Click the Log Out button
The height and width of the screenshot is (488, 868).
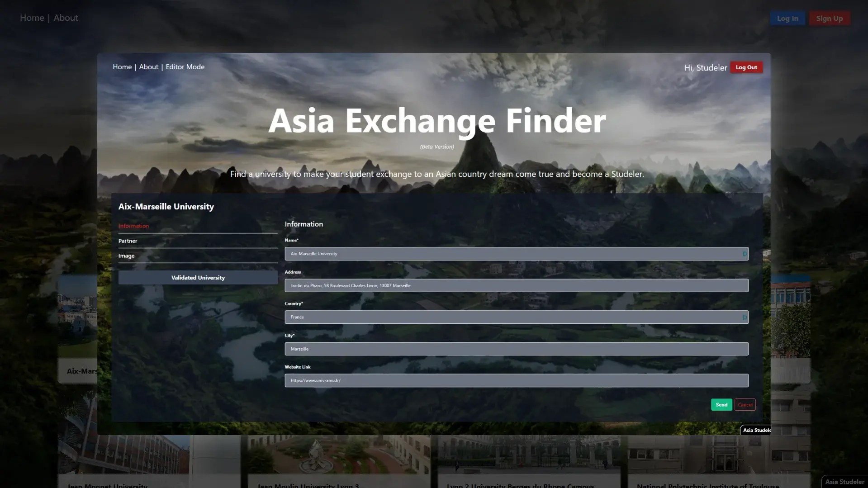point(746,67)
